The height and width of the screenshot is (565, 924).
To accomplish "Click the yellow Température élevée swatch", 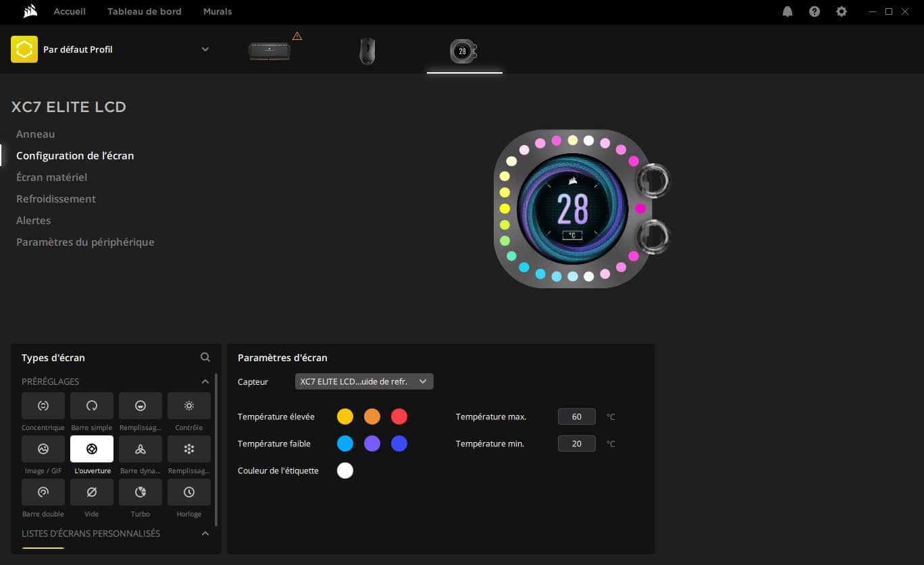I will pyautogui.click(x=345, y=416).
